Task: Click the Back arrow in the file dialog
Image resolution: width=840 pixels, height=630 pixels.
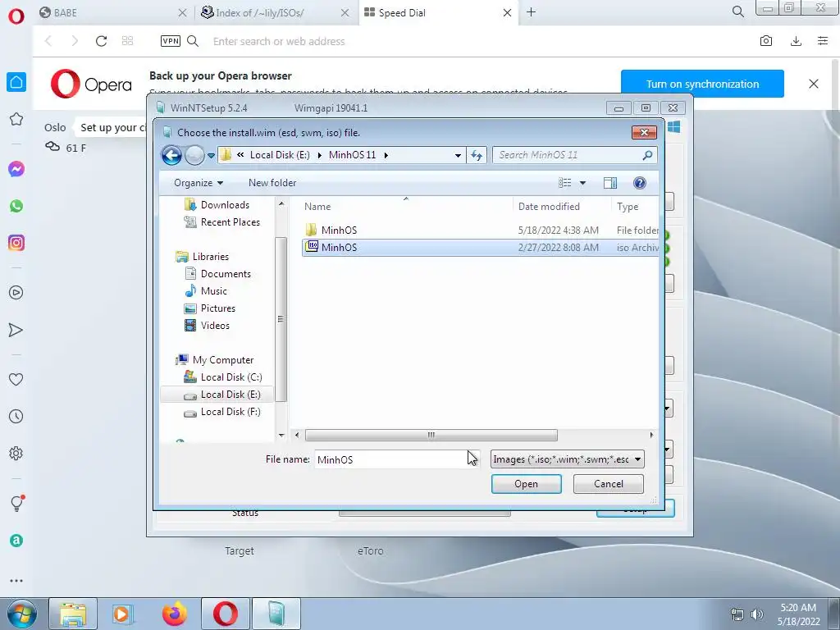Action: click(x=172, y=155)
